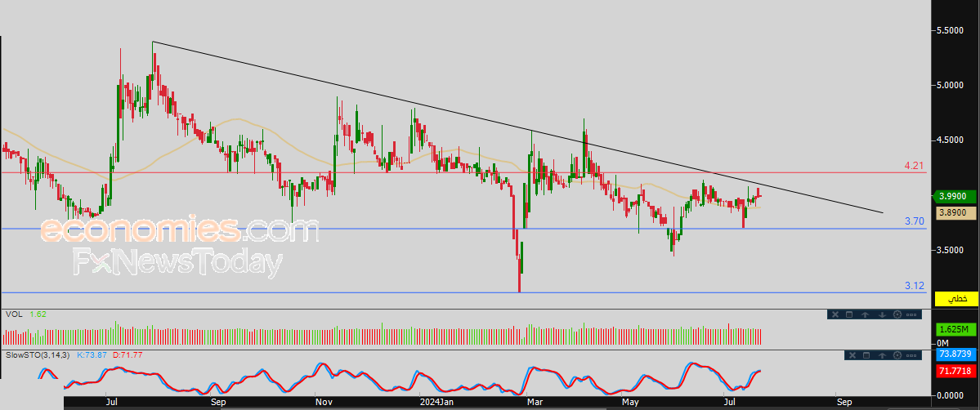Click the red 71.7718 value tag

tap(956, 372)
